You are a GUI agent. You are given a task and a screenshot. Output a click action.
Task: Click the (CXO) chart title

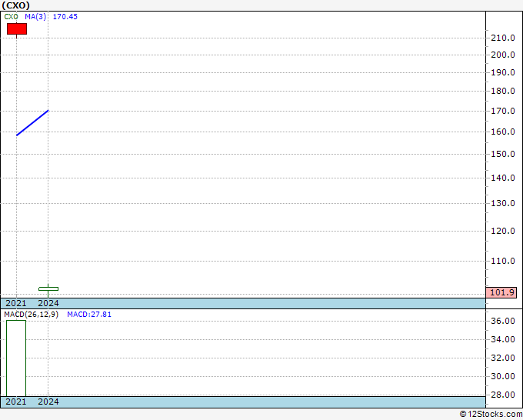click(x=15, y=5)
